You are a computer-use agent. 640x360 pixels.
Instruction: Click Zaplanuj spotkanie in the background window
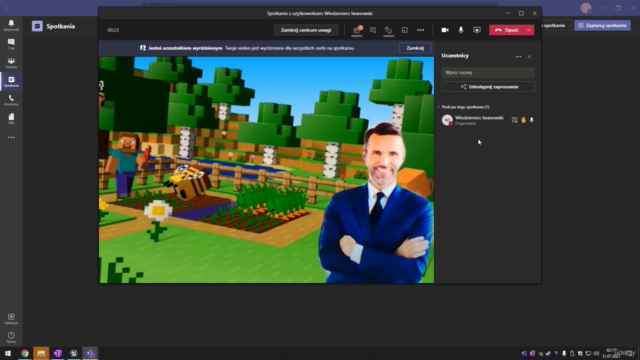point(602,25)
